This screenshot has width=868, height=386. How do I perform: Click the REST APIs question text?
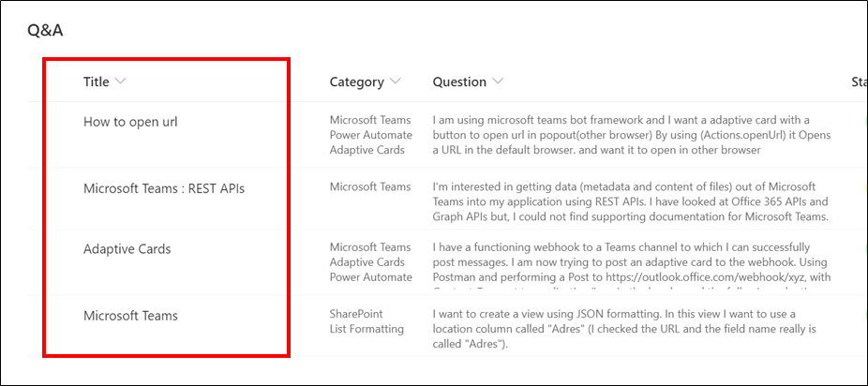[x=631, y=201]
